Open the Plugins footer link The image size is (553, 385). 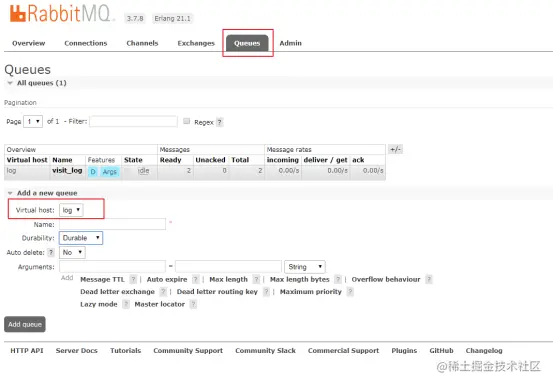404,351
